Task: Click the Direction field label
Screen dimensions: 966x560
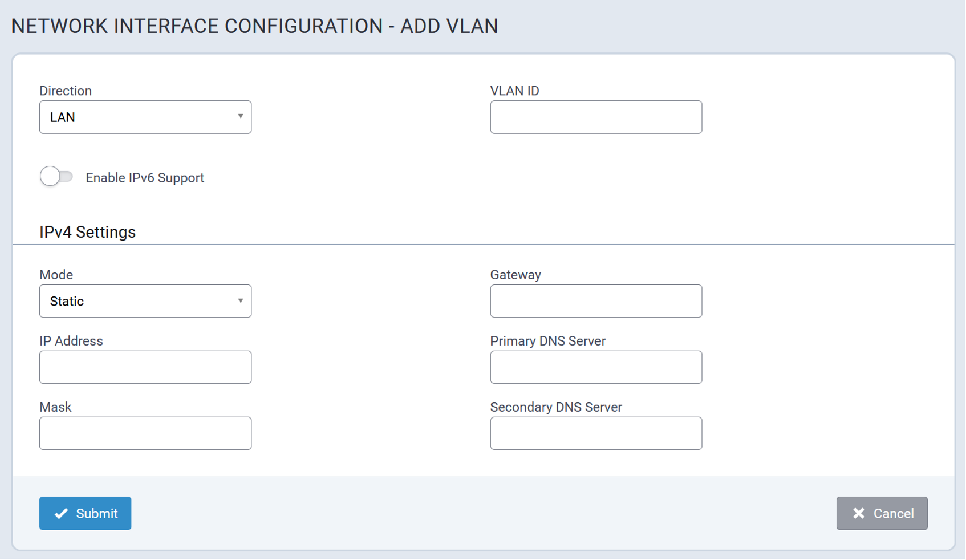Action: pyautogui.click(x=65, y=91)
